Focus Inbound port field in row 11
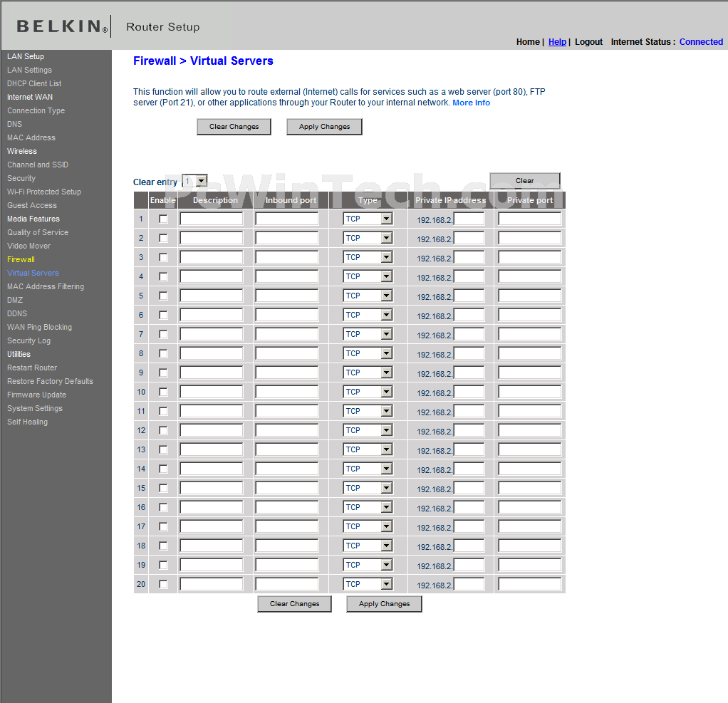The width and height of the screenshot is (728, 703). (287, 411)
